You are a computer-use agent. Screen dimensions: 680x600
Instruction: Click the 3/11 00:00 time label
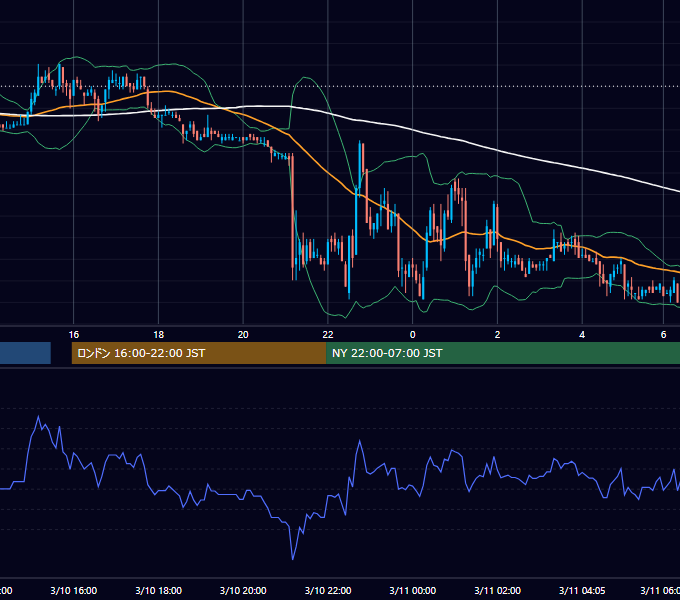tap(412, 591)
